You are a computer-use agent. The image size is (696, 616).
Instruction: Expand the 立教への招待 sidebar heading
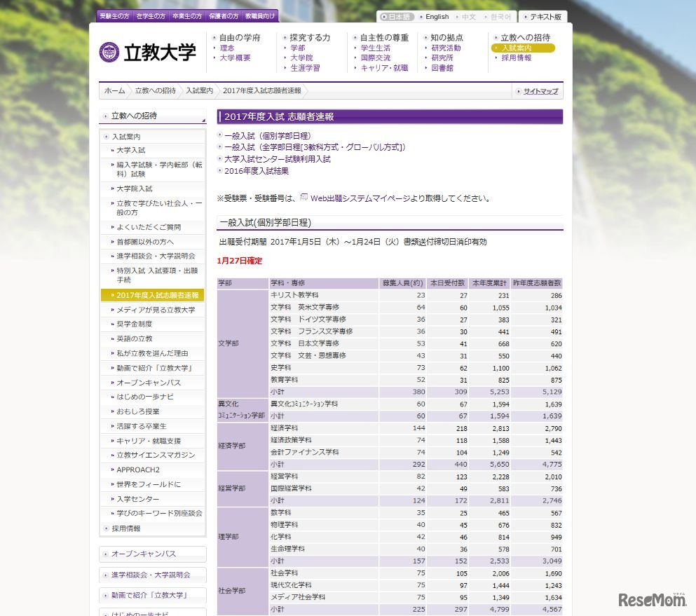pyautogui.click(x=134, y=116)
